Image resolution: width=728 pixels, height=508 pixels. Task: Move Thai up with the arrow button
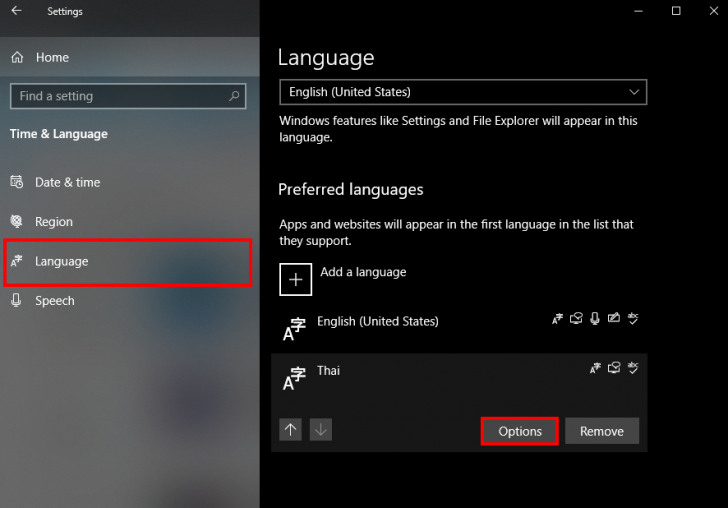[x=291, y=430]
